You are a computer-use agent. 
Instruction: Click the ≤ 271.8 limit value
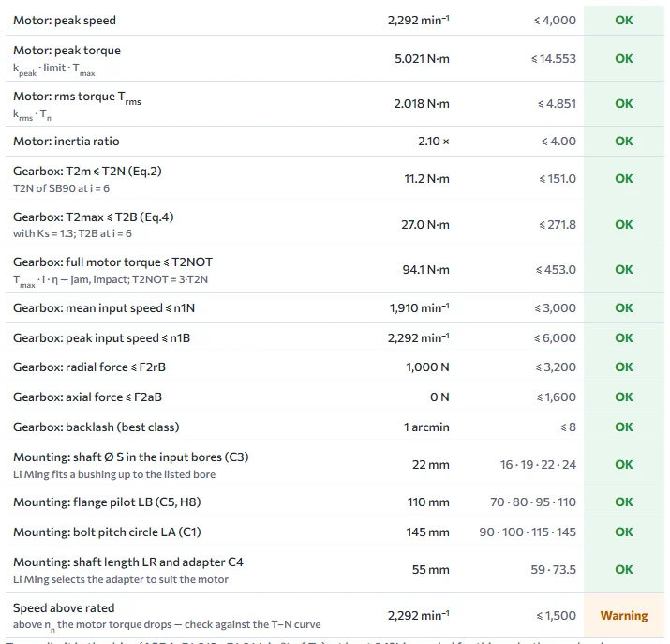point(558,225)
